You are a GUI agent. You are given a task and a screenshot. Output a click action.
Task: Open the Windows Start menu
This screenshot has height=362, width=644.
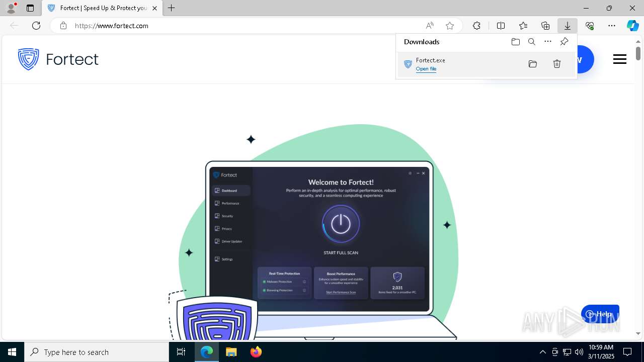tap(12, 352)
